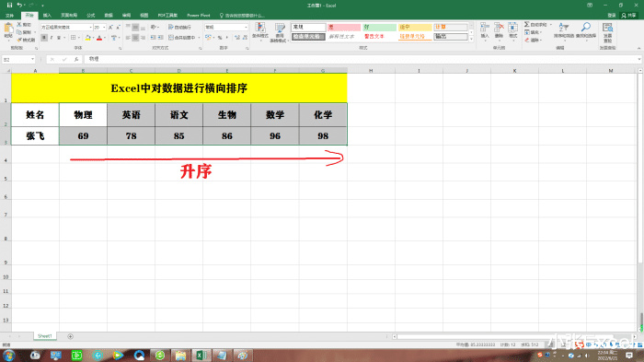
Task: Open the font name dropdown
Action: [90, 27]
